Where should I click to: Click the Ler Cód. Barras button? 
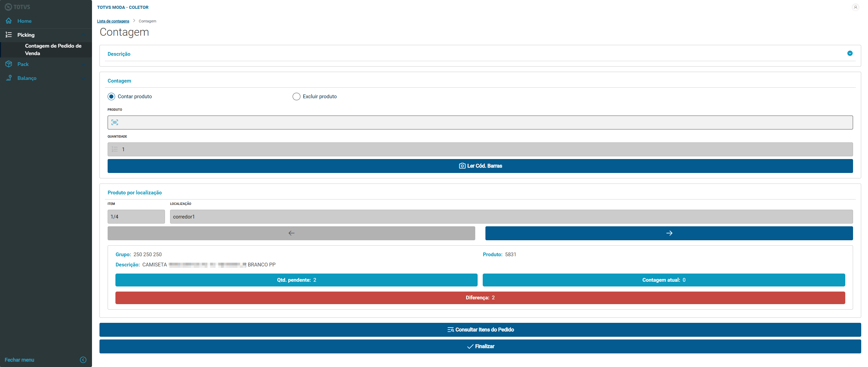(480, 166)
